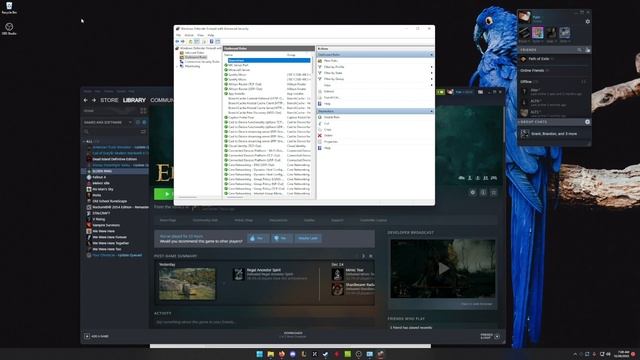The width and height of the screenshot is (640, 360).
Task: Click Add a Game in Steam
Action: pyautogui.click(x=97, y=336)
